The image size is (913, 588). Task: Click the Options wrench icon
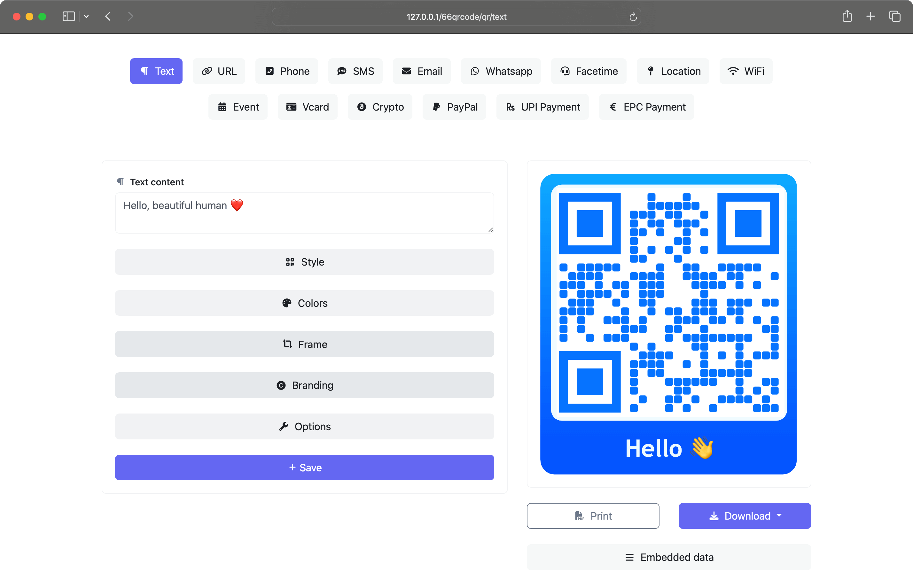pos(284,427)
